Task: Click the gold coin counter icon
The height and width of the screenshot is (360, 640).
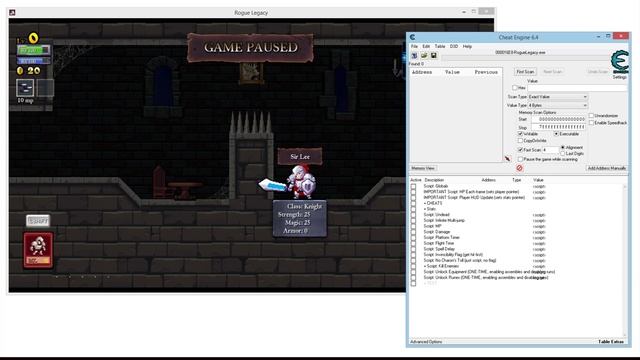Action: click(20, 71)
